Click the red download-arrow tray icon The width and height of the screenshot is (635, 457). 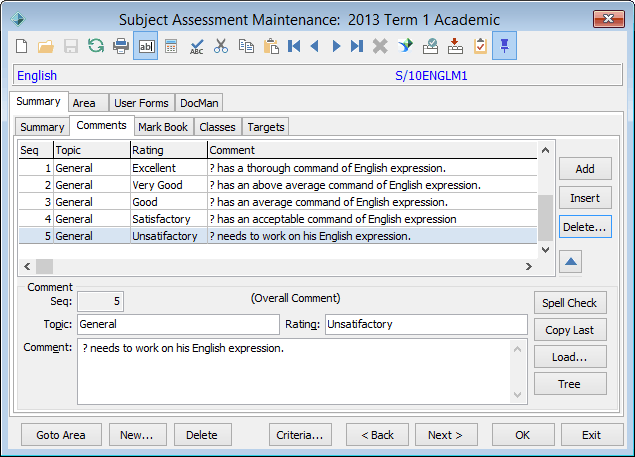(x=455, y=46)
